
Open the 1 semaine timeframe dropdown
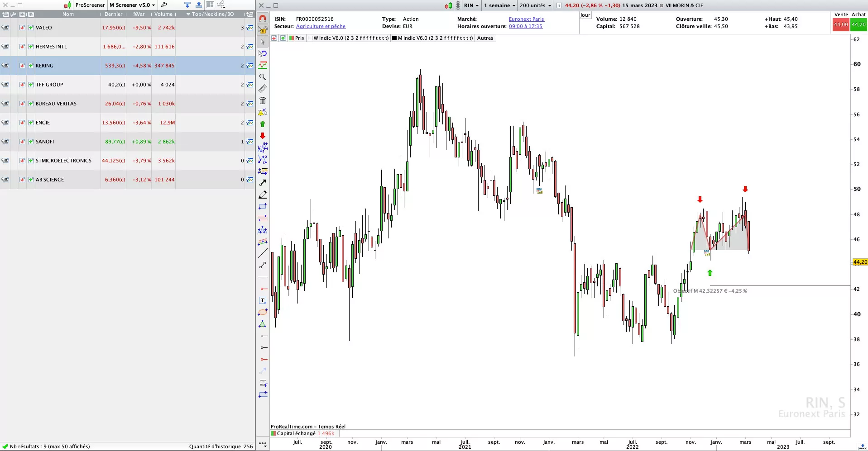coord(500,5)
